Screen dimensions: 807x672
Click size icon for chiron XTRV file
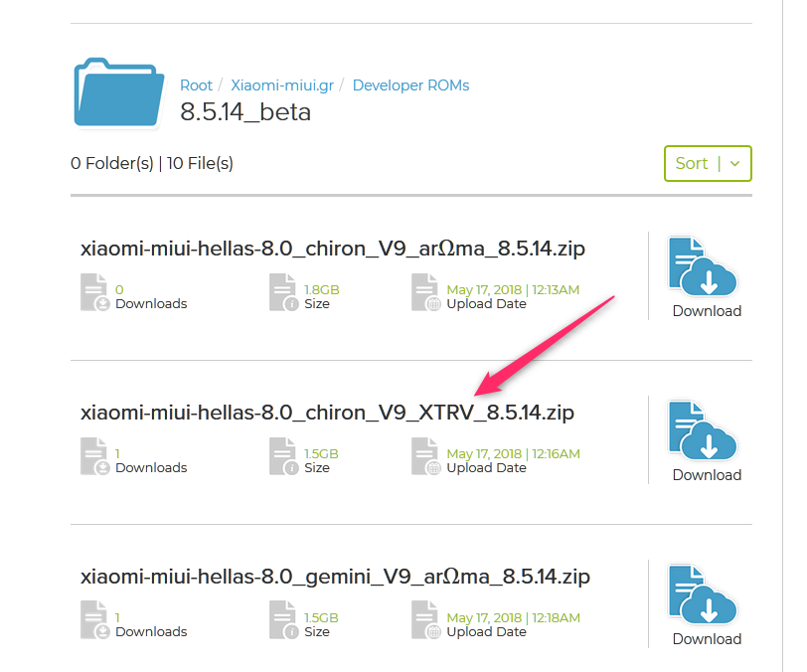pos(283,459)
